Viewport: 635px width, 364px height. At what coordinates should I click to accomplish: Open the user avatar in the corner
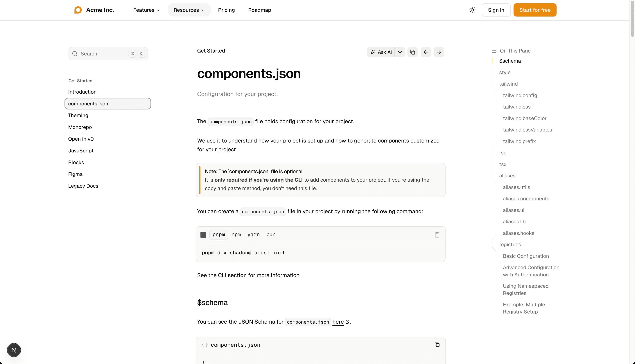click(14, 350)
